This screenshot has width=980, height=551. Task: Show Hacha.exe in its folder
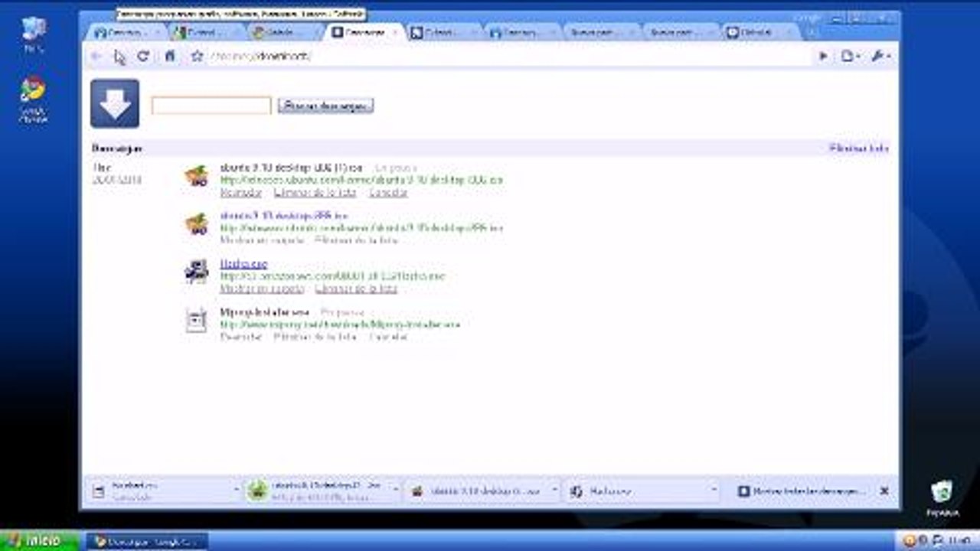coord(262,289)
